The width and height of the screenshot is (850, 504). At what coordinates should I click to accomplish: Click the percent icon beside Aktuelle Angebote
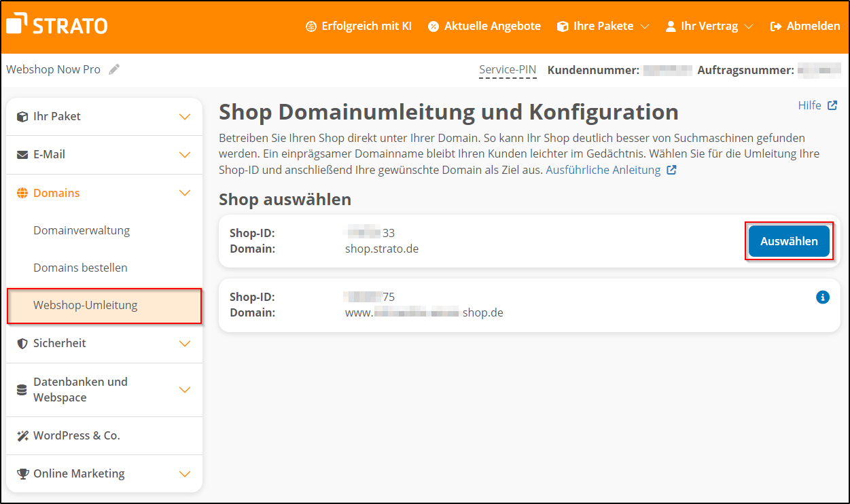432,26
